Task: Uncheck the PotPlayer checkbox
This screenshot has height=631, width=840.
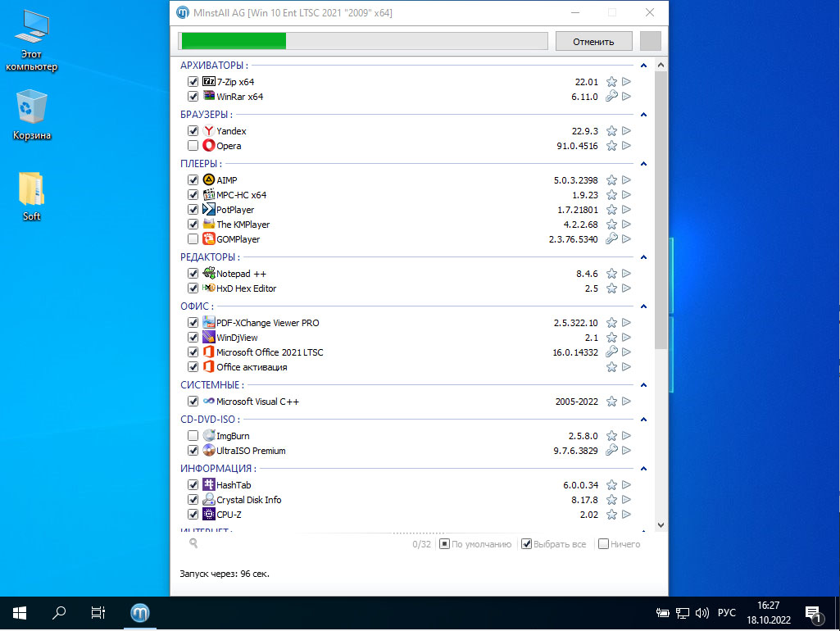Action: pyautogui.click(x=193, y=210)
